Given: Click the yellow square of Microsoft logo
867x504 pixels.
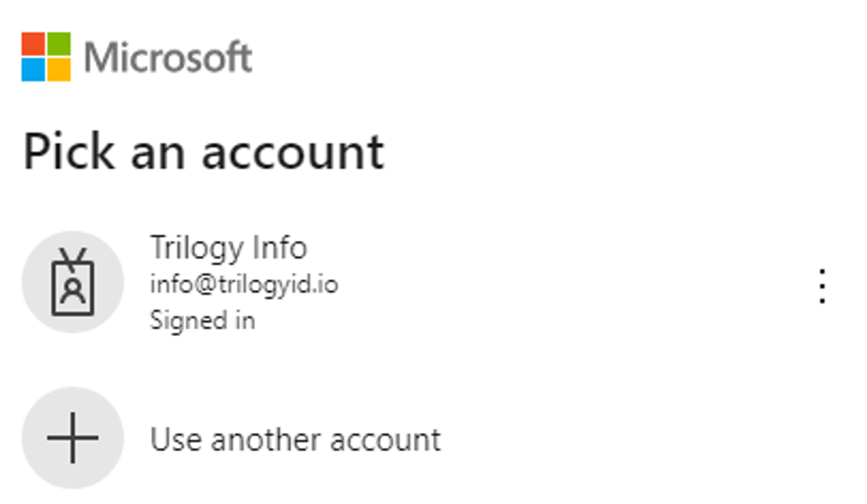Looking at the screenshot, I should point(59,70).
